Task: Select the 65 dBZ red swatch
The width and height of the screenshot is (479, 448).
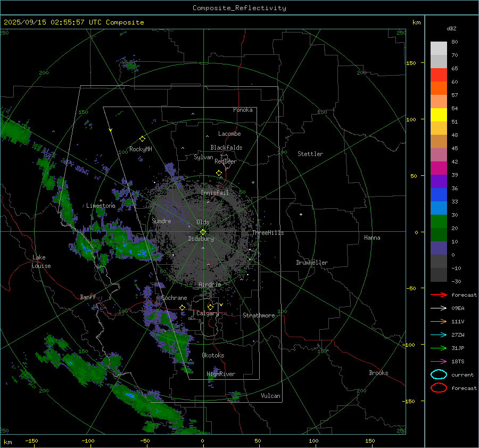Action: (439, 75)
